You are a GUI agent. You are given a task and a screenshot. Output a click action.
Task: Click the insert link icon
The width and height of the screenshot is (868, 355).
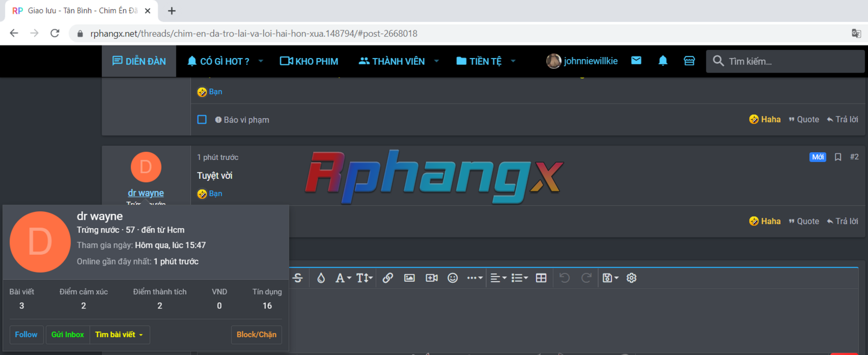pyautogui.click(x=388, y=278)
